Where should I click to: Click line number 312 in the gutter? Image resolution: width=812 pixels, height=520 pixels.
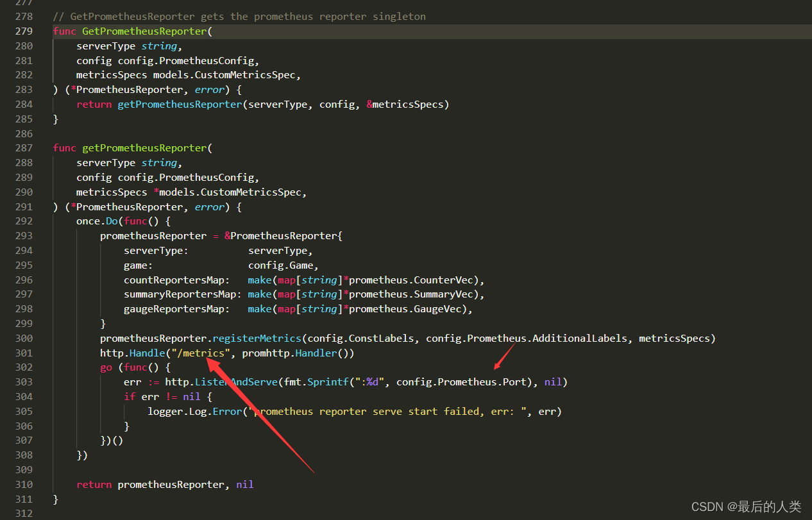24,513
